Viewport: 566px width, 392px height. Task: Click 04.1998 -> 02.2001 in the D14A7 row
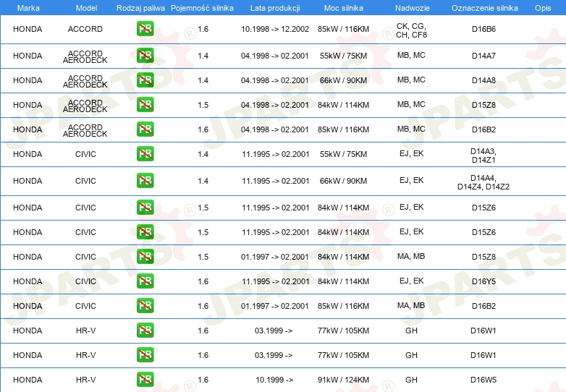(x=275, y=56)
